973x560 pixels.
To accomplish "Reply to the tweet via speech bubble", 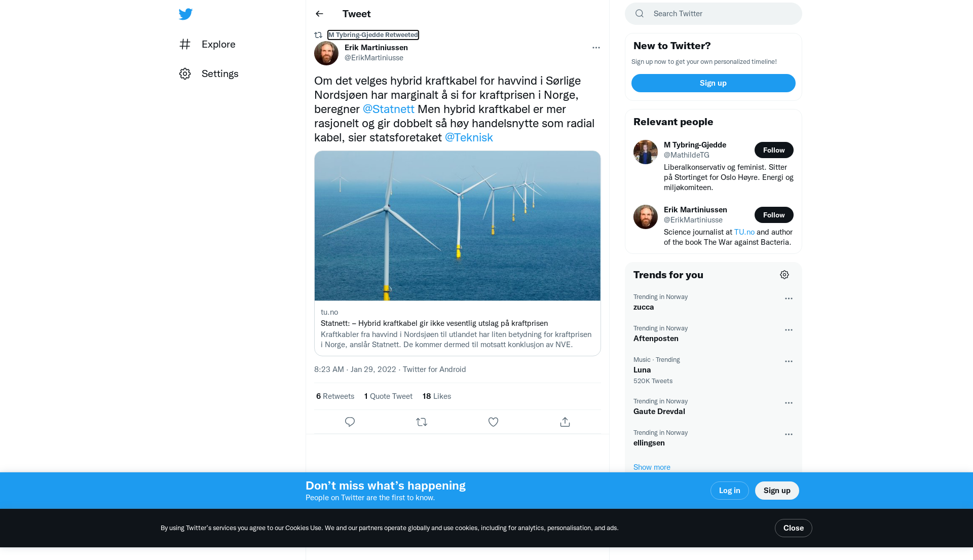I will pos(350,422).
